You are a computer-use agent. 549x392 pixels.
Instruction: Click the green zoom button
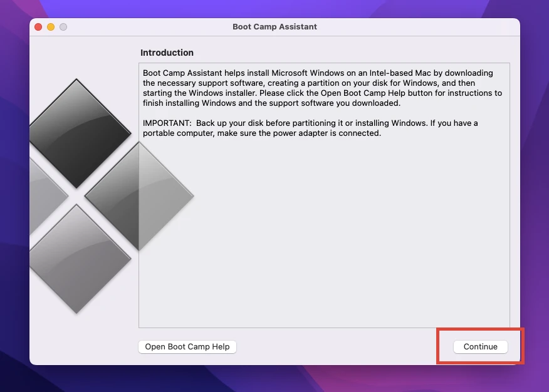tap(63, 27)
